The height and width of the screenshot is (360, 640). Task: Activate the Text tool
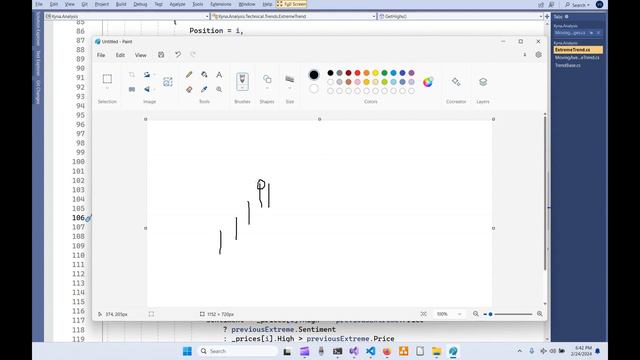click(x=219, y=75)
